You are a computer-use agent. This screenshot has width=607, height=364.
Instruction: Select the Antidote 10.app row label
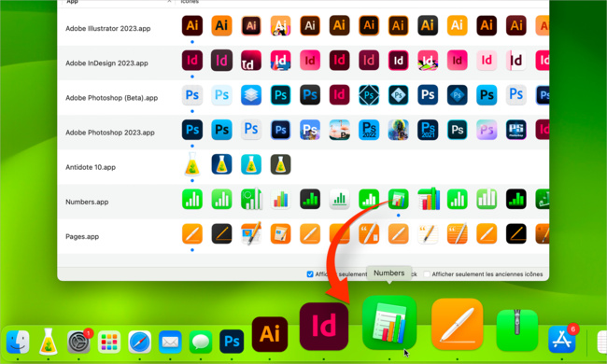(91, 167)
